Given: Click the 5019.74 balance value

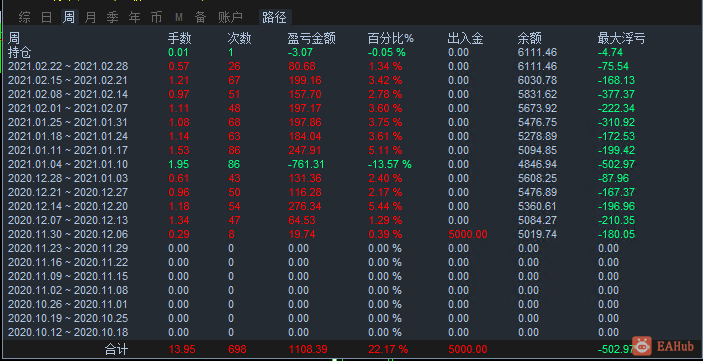Looking at the screenshot, I should point(537,234).
